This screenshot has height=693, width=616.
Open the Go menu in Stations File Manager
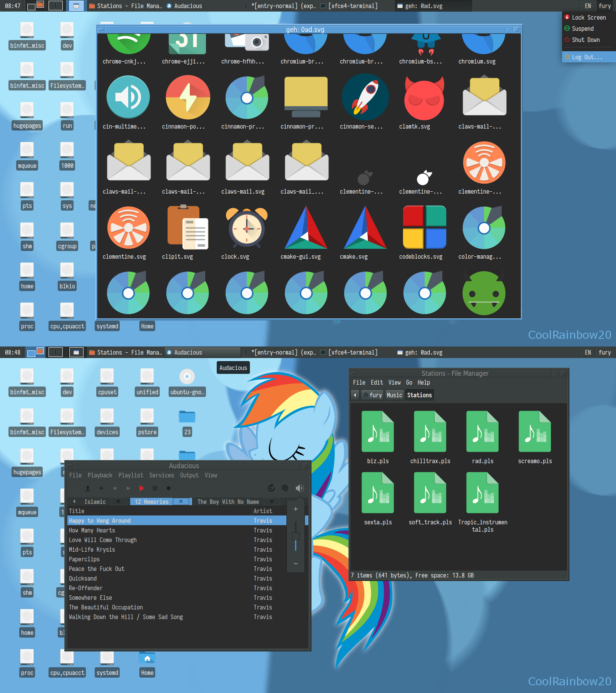point(409,383)
